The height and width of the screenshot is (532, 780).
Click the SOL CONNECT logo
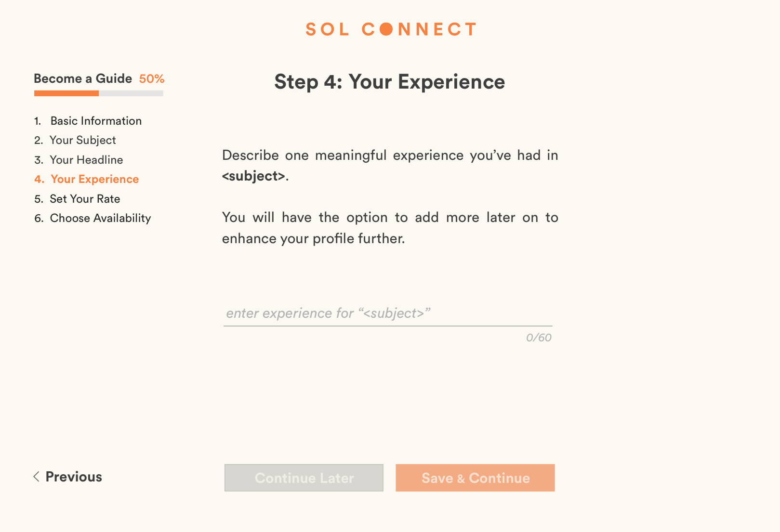[x=391, y=29]
